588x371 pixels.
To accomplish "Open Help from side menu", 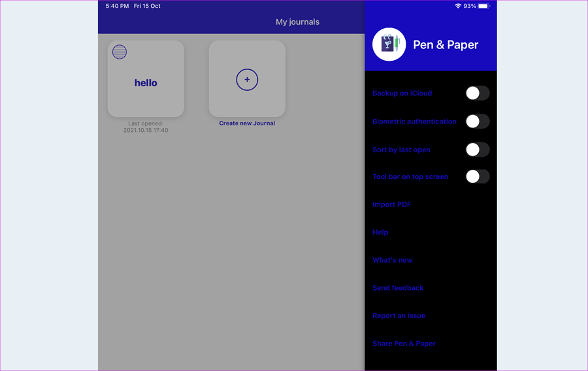I will point(380,233).
